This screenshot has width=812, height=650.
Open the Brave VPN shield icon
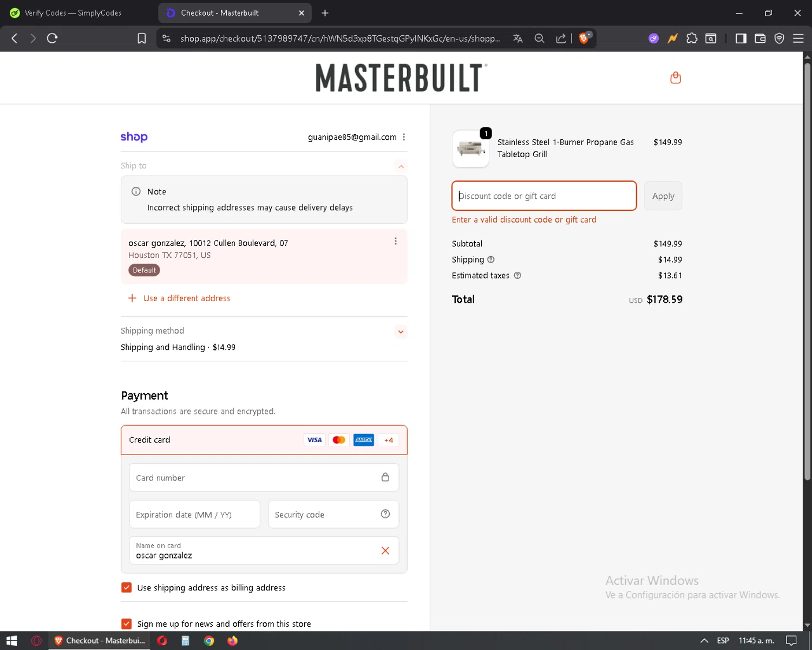(780, 38)
